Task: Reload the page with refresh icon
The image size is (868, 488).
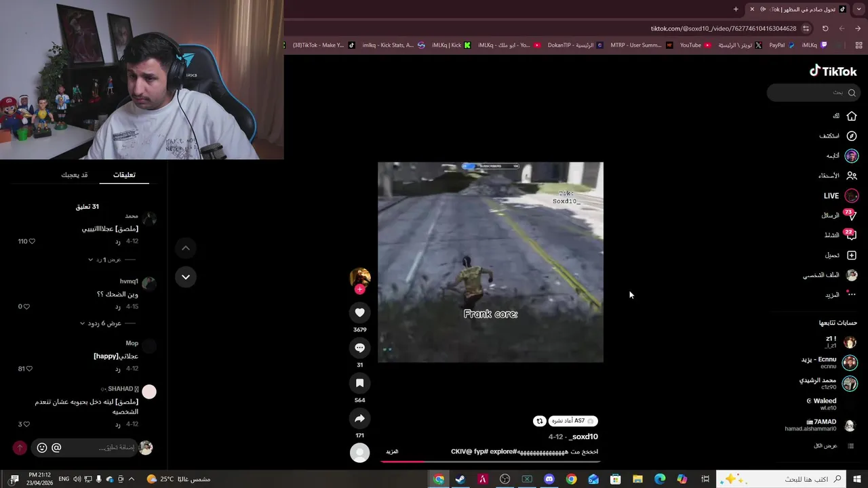Action: click(x=825, y=28)
